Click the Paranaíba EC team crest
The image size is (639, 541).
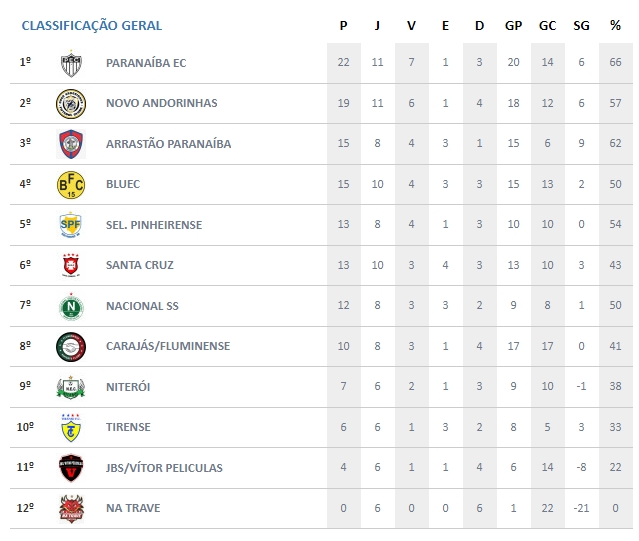point(71,63)
